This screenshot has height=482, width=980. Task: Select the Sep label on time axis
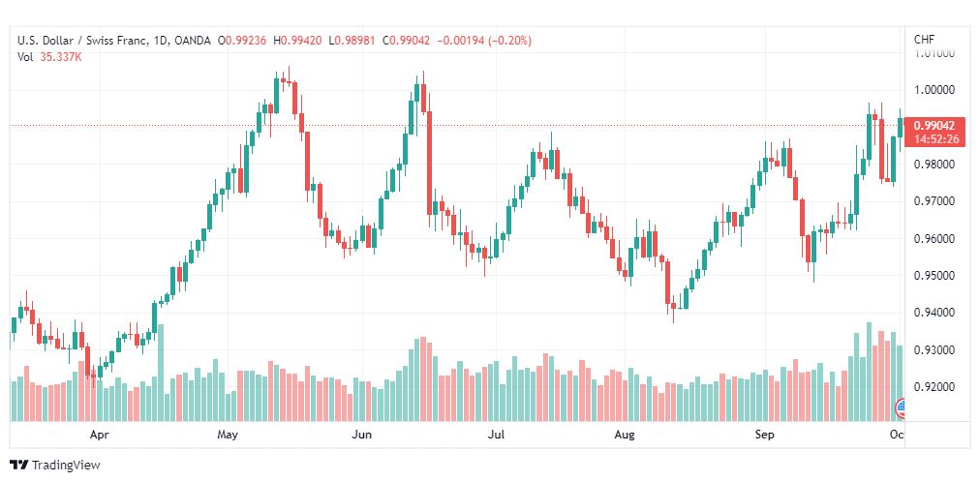(x=765, y=436)
